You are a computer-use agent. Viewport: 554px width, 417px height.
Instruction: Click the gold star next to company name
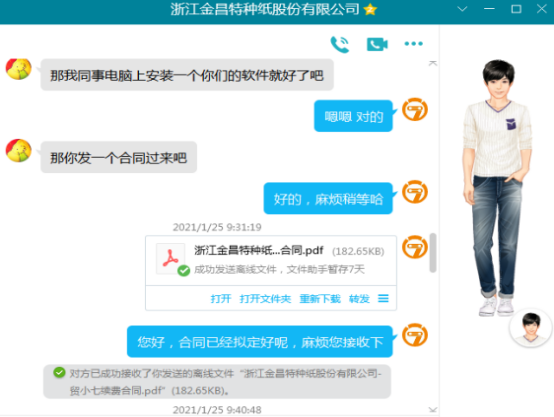pos(370,9)
